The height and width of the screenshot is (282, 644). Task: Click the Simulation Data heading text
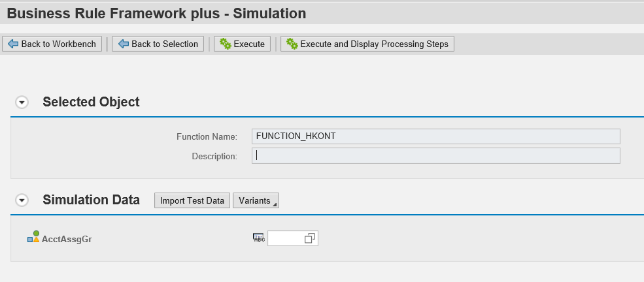click(x=91, y=200)
